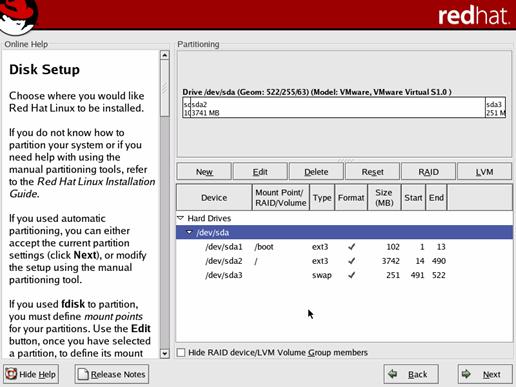
Task: Click the ext3 type cell for /dev/sda1
Action: tap(320, 247)
